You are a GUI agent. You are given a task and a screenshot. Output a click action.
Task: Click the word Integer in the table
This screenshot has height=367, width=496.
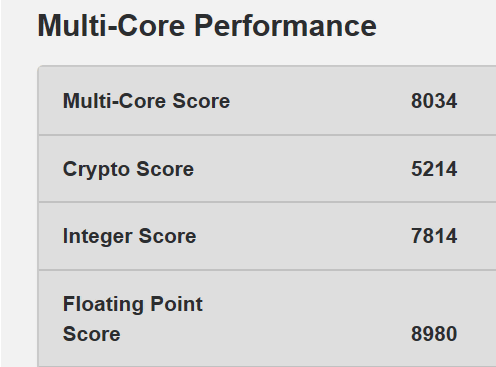pyautogui.click(x=97, y=237)
